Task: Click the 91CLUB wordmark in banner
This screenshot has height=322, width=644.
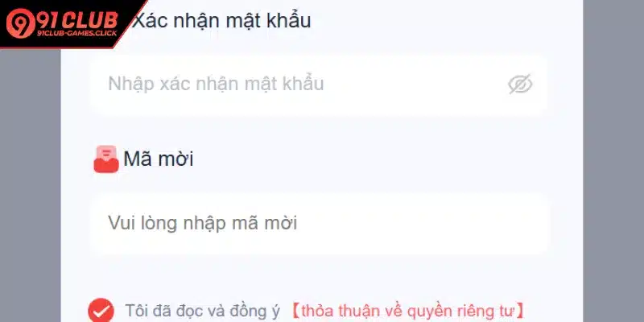Action: click(77, 20)
